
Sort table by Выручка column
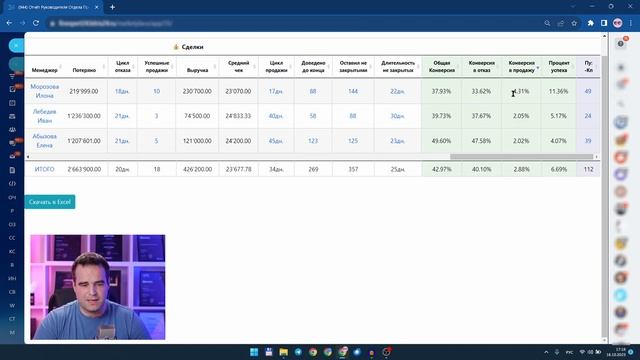[198, 70]
